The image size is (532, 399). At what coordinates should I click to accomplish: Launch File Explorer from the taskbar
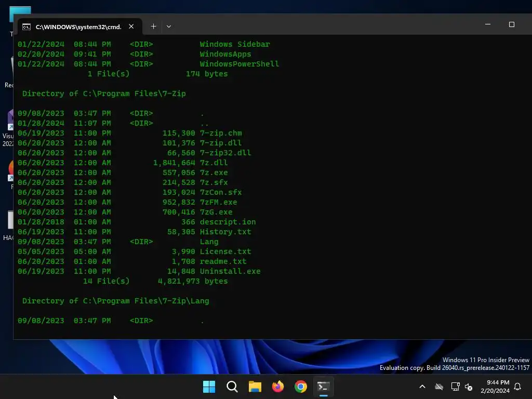(255, 387)
